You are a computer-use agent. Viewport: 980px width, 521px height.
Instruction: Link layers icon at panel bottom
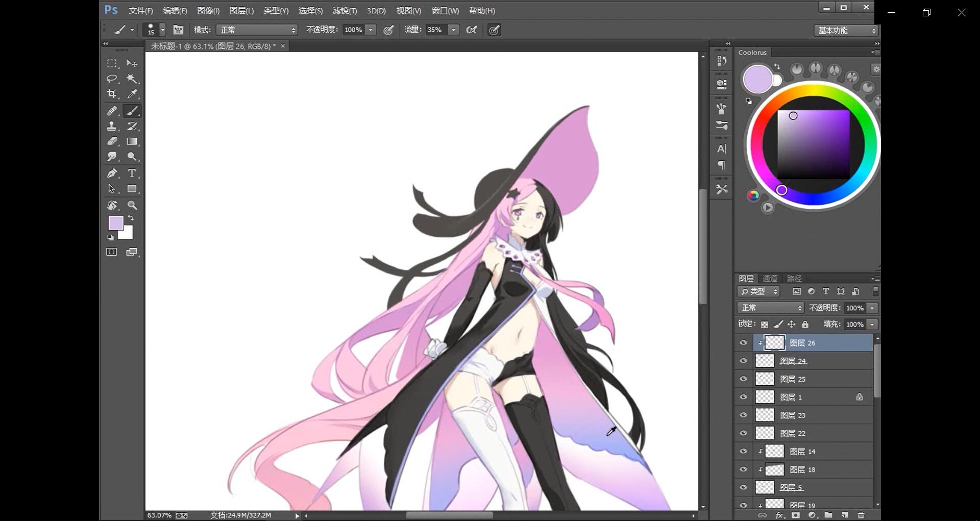coord(763,515)
